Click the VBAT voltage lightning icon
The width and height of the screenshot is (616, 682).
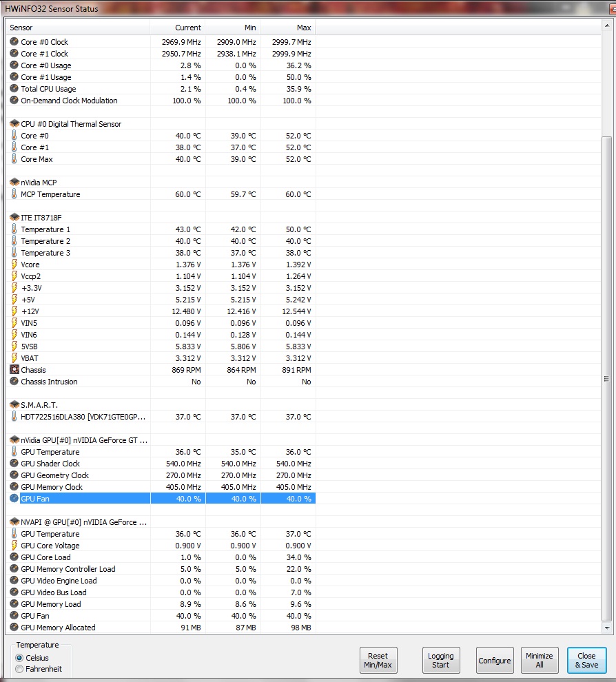(14, 358)
